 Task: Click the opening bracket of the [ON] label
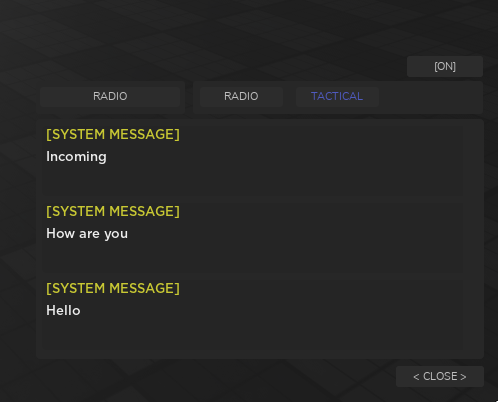436,66
